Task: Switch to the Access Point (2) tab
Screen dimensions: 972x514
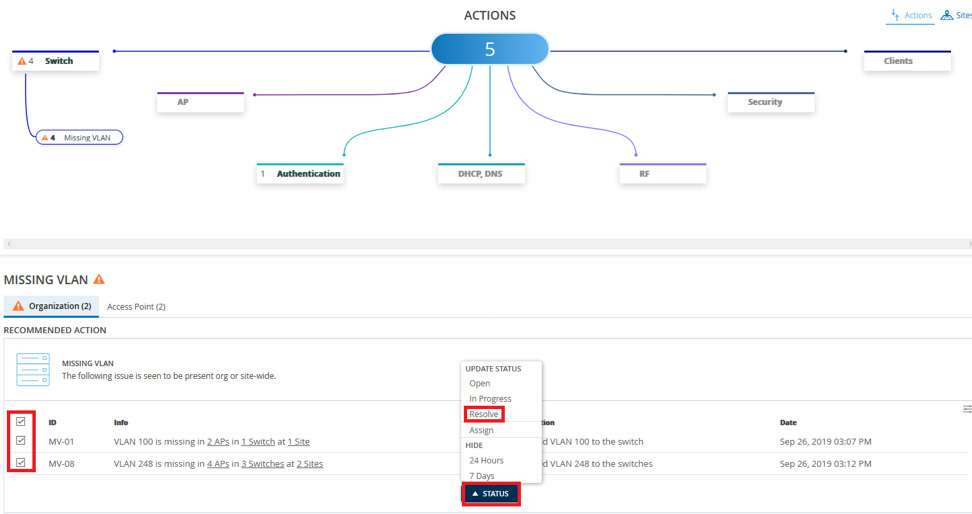Action: [x=136, y=307]
